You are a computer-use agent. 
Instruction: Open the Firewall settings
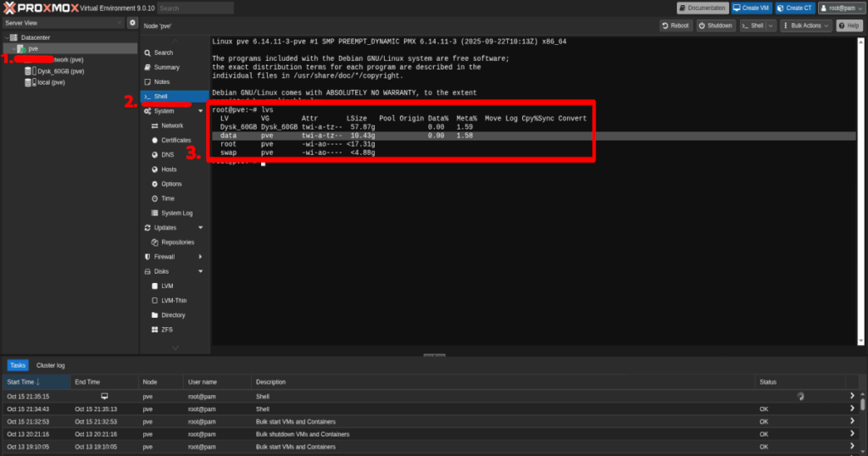click(x=164, y=257)
